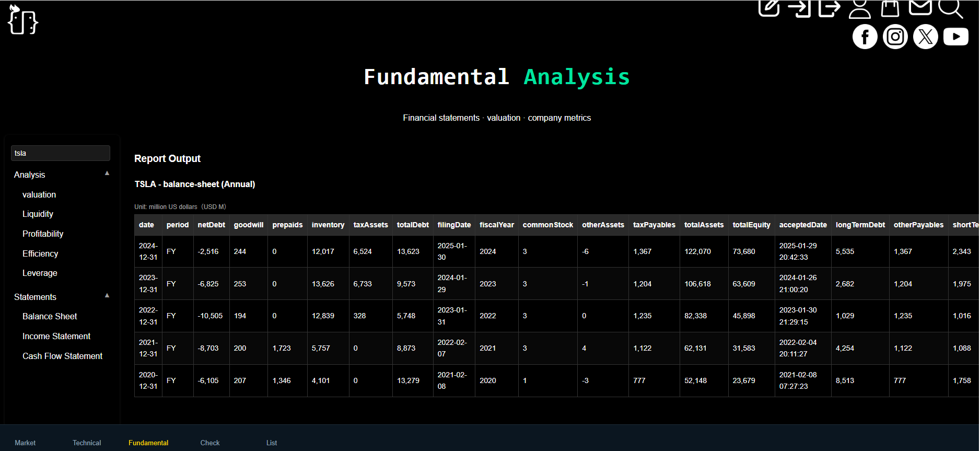Switch to the Check tab
Viewport: 980px width, 451px height.
point(210,443)
